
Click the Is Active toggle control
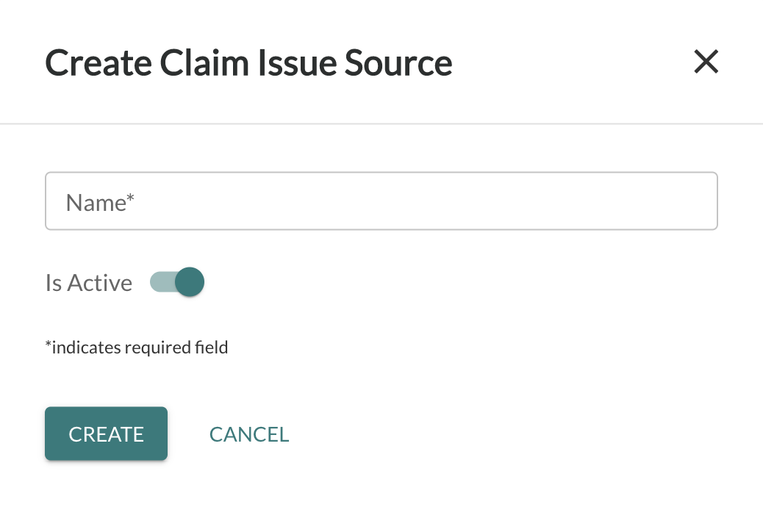(176, 281)
